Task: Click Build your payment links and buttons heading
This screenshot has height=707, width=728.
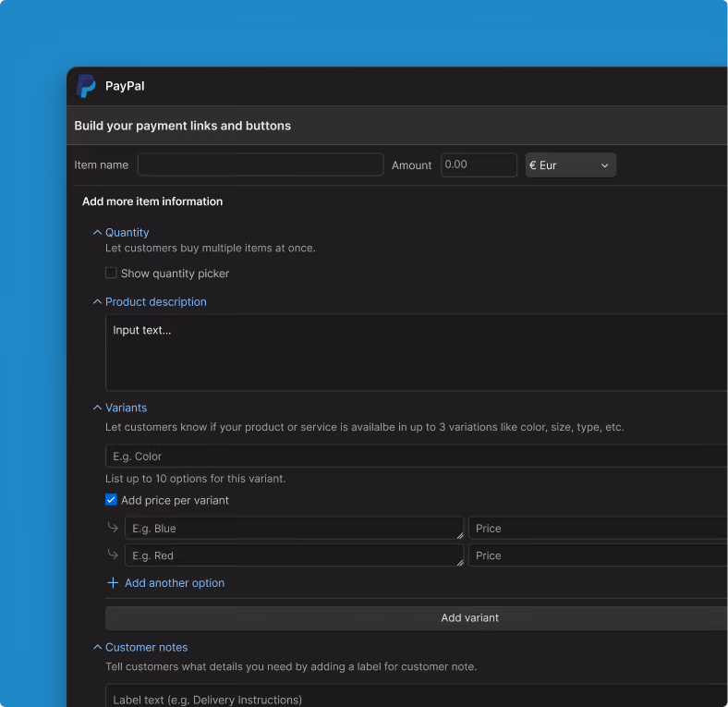Action: click(183, 126)
